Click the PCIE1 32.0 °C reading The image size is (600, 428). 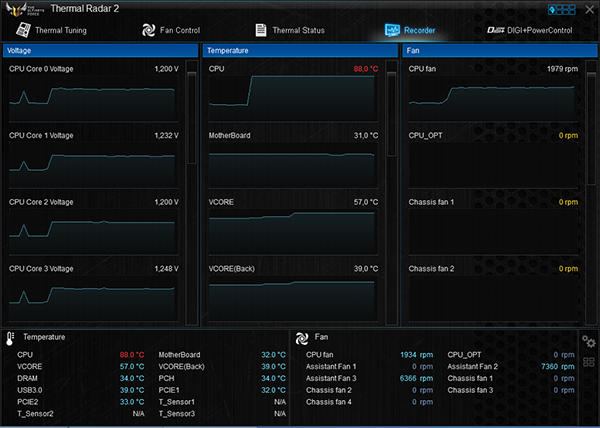pos(274,390)
